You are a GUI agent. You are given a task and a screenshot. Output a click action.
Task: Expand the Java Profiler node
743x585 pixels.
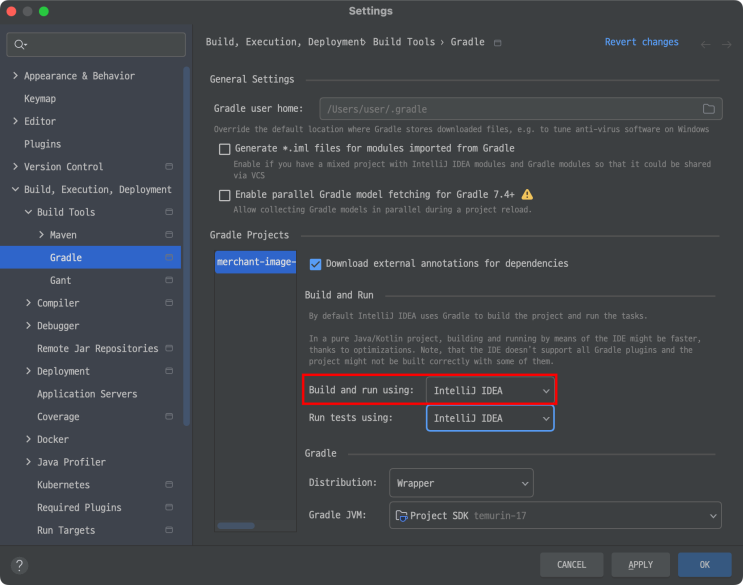28,462
